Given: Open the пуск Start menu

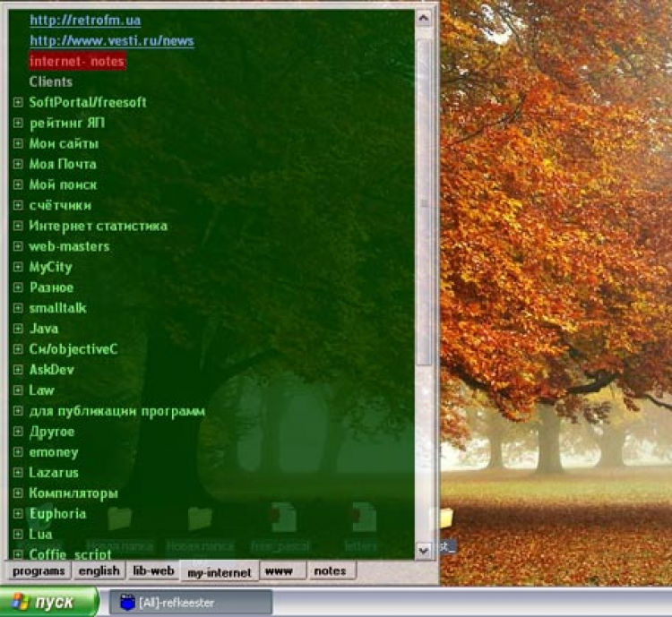Looking at the screenshot, I should point(49,602).
